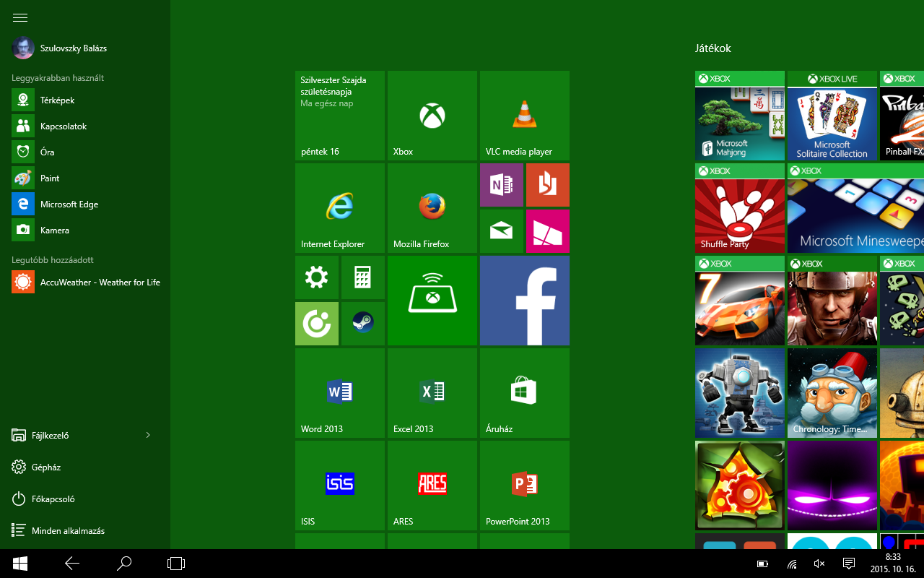Open the calendar tile péntek 16

pos(340,116)
